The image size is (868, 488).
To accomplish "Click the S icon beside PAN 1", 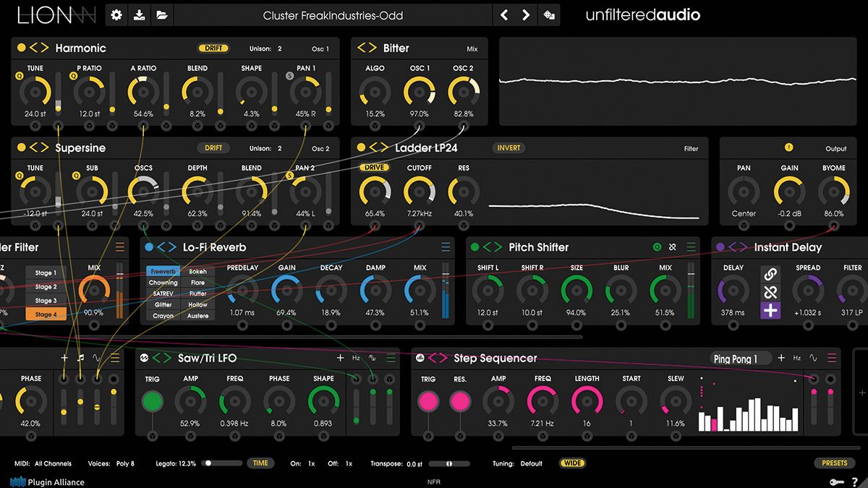I will (290, 74).
